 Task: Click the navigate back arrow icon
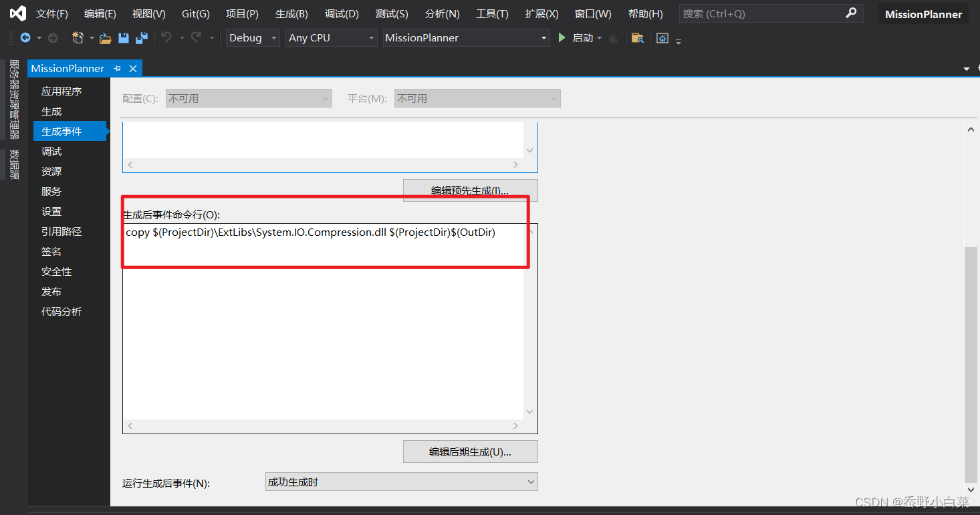[x=27, y=38]
